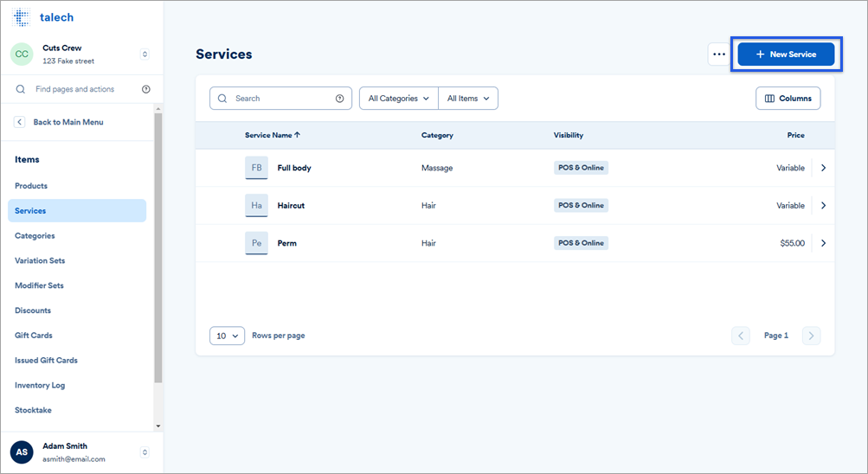The width and height of the screenshot is (868, 474).
Task: Click the Page 1 indicator
Action: tap(776, 336)
